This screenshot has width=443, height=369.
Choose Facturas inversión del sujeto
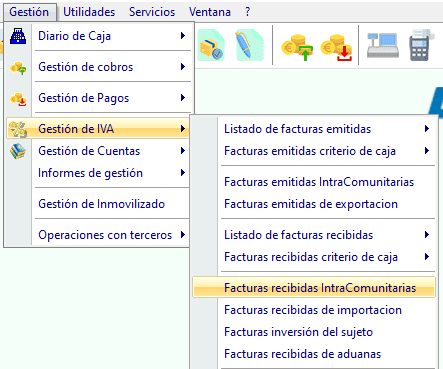click(x=314, y=332)
